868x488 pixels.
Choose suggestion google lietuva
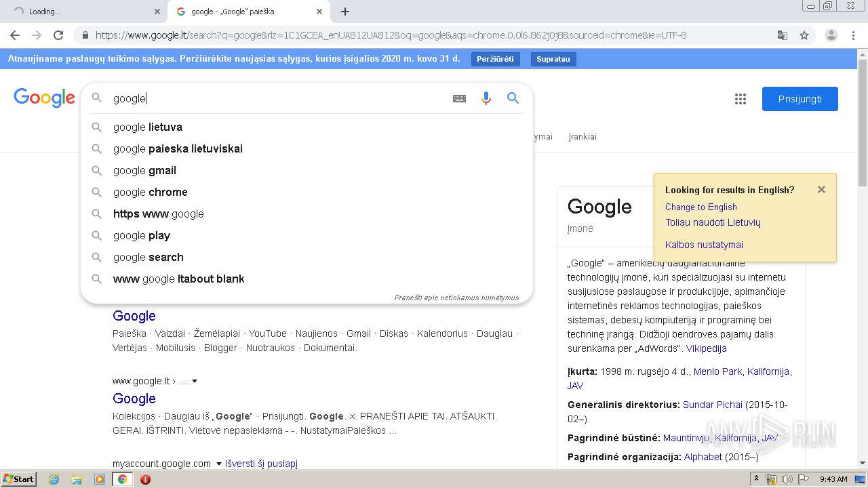click(x=307, y=127)
